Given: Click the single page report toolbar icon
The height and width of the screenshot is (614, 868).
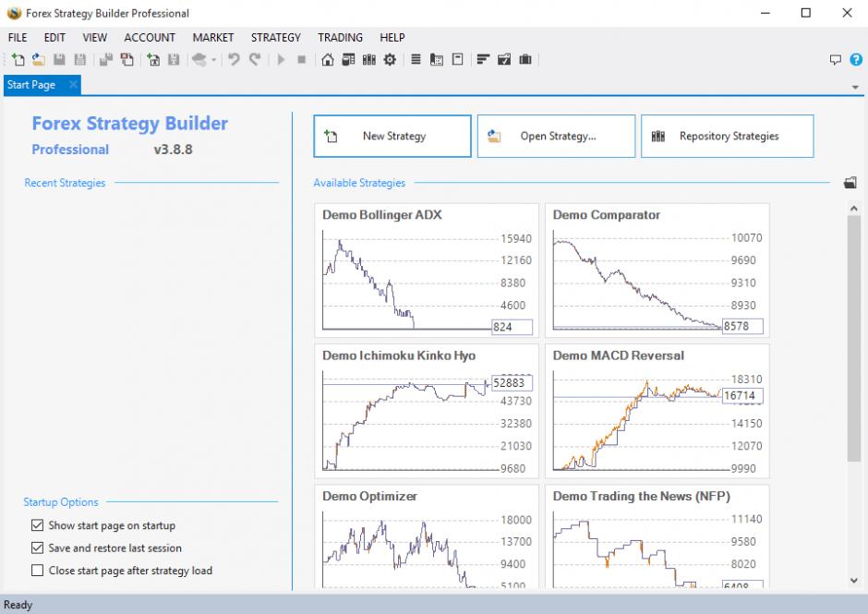Looking at the screenshot, I should pos(457,59).
